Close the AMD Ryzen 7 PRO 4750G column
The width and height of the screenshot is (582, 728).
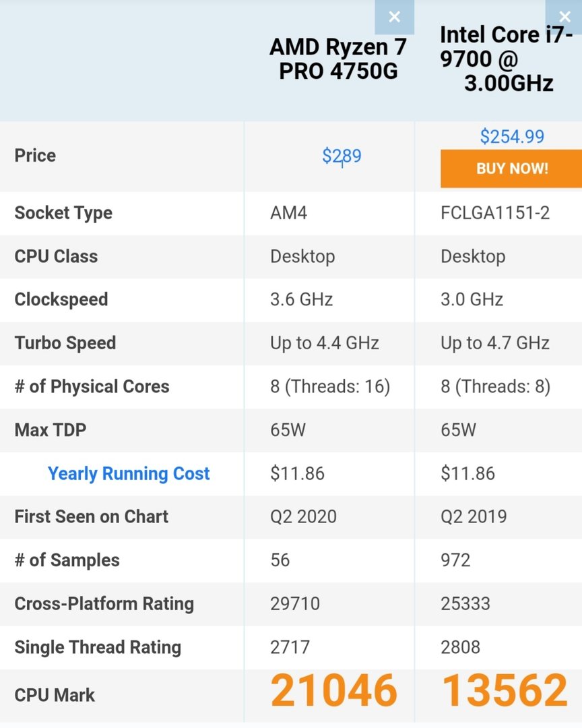coord(395,17)
